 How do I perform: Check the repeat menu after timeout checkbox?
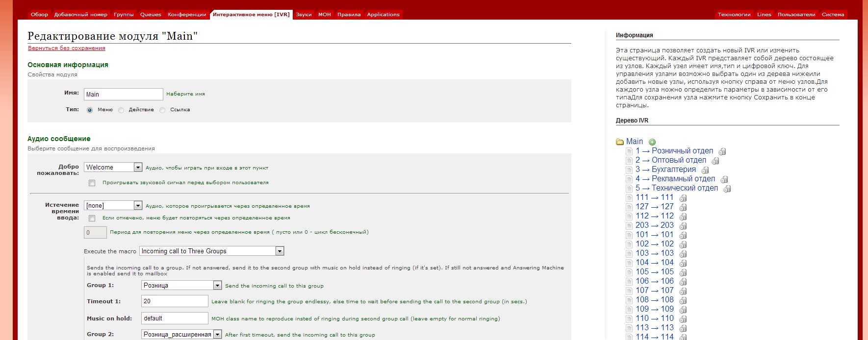coord(92,218)
